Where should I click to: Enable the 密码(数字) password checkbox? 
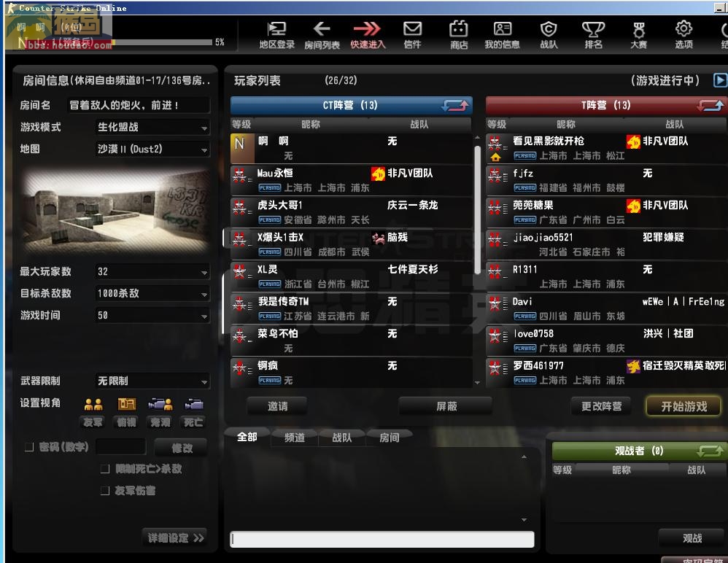tap(29, 447)
